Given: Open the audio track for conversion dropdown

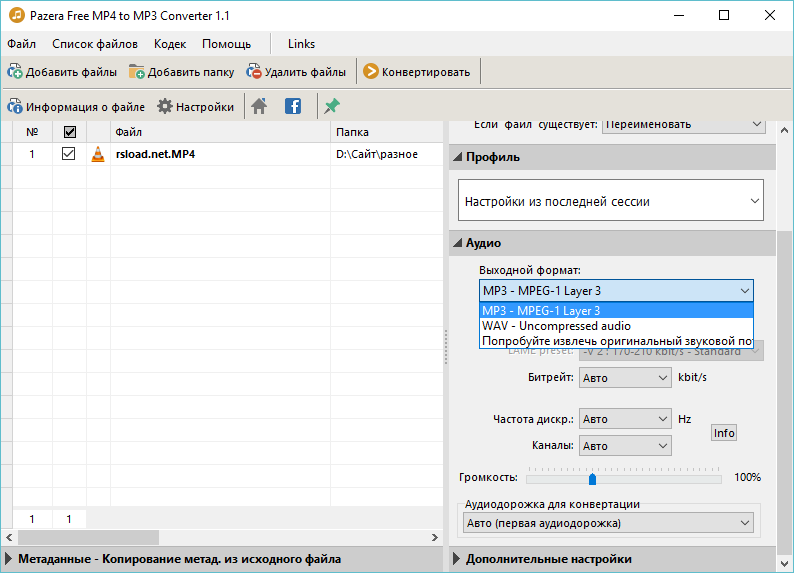Looking at the screenshot, I should click(608, 523).
